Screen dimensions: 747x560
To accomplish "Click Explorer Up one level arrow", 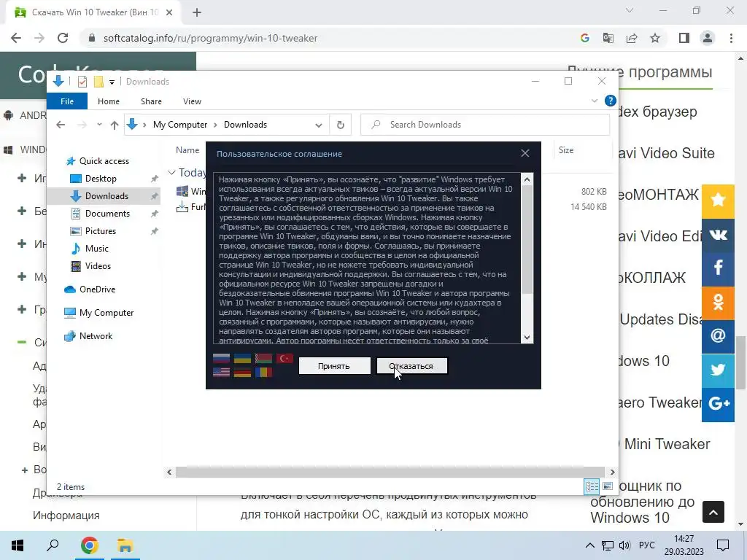I will (115, 125).
